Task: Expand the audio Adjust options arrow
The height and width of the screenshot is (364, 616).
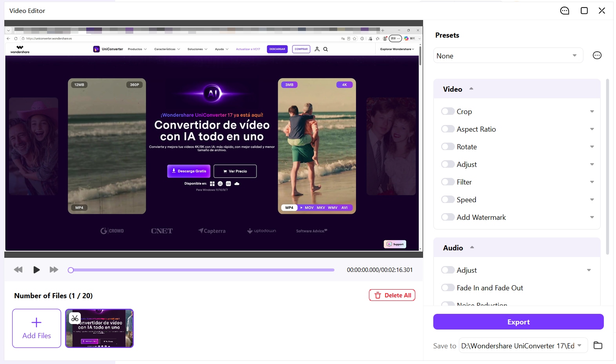Action: click(x=589, y=270)
